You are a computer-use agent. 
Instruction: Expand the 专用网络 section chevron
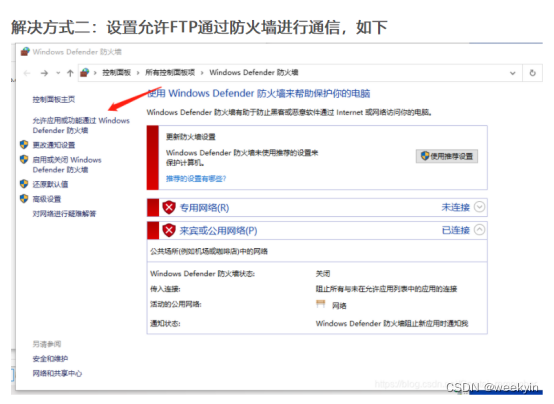point(479,207)
